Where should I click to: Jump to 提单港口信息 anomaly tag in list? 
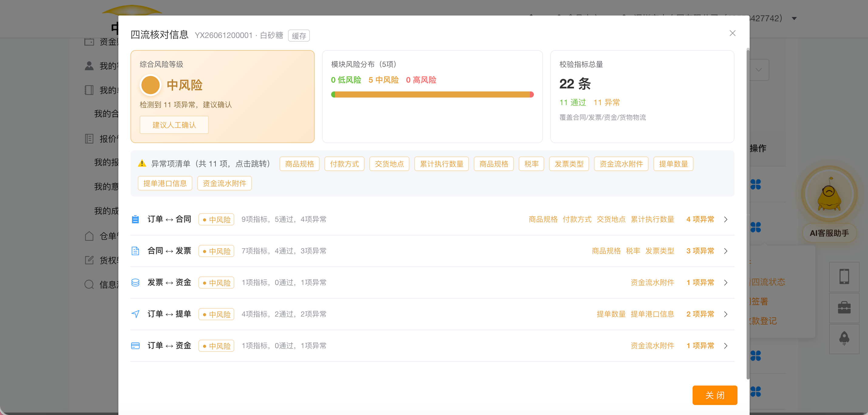click(165, 183)
